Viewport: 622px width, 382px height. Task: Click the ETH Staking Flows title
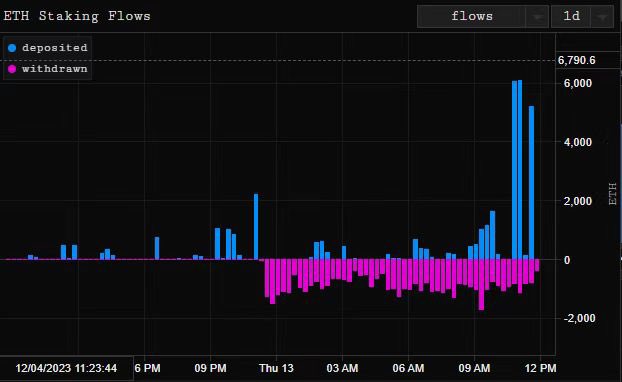click(77, 16)
